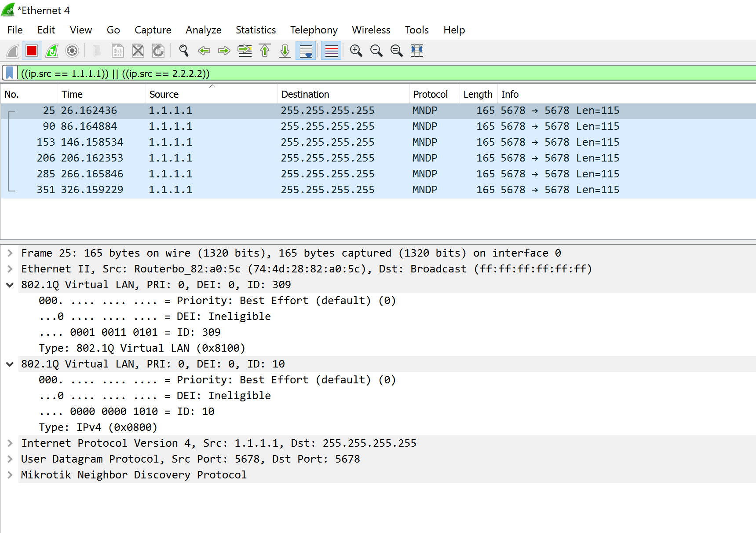Select the 'ID: 10' binary field line
This screenshot has width=756, height=533.
click(x=127, y=412)
